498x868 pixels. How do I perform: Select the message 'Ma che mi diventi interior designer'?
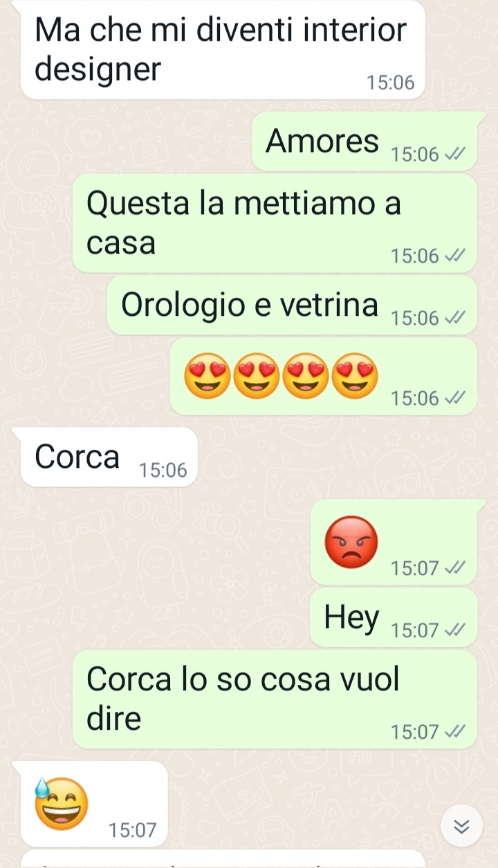(x=223, y=50)
